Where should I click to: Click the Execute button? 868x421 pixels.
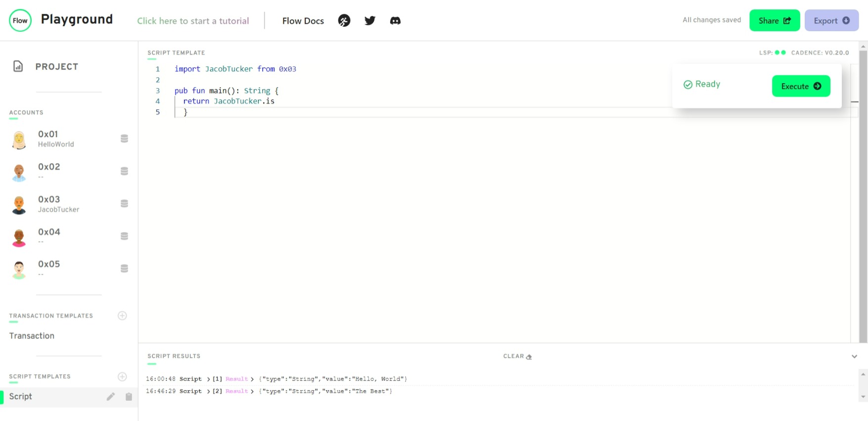tap(801, 86)
